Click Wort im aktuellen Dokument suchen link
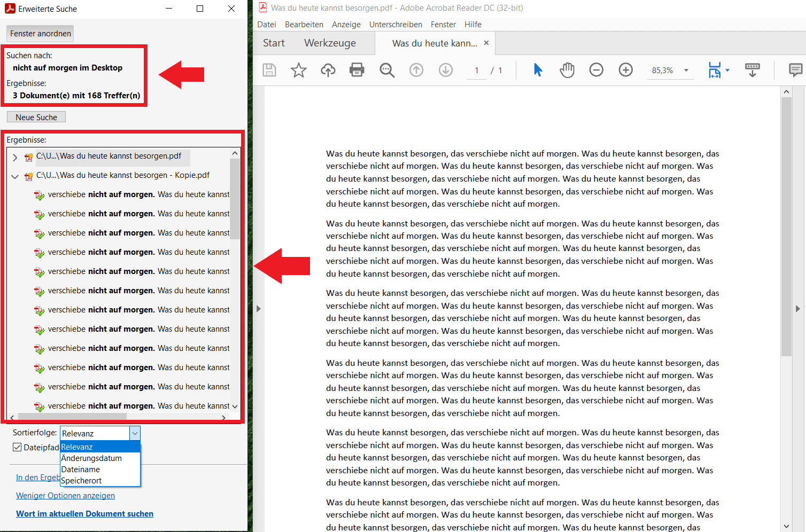This screenshot has width=806, height=532. [x=84, y=514]
